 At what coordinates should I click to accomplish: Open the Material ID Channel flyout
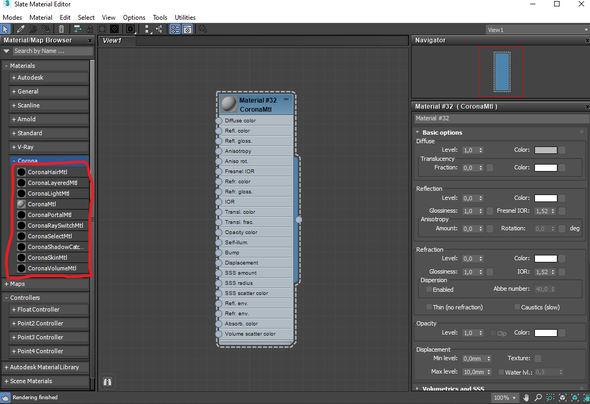point(131,29)
